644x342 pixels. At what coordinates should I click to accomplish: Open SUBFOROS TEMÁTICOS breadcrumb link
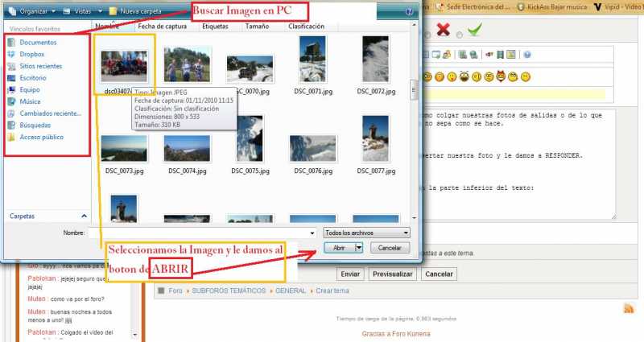229,290
